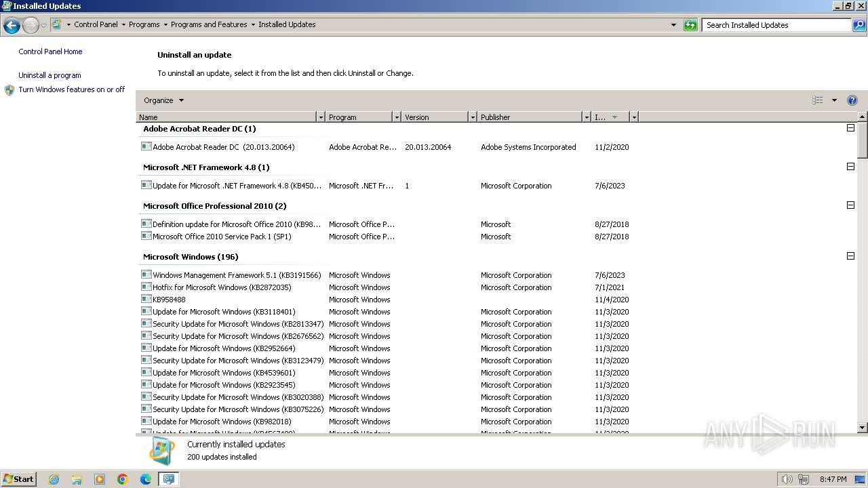Click the change view icon
The width and height of the screenshot is (868, 488).
point(818,100)
